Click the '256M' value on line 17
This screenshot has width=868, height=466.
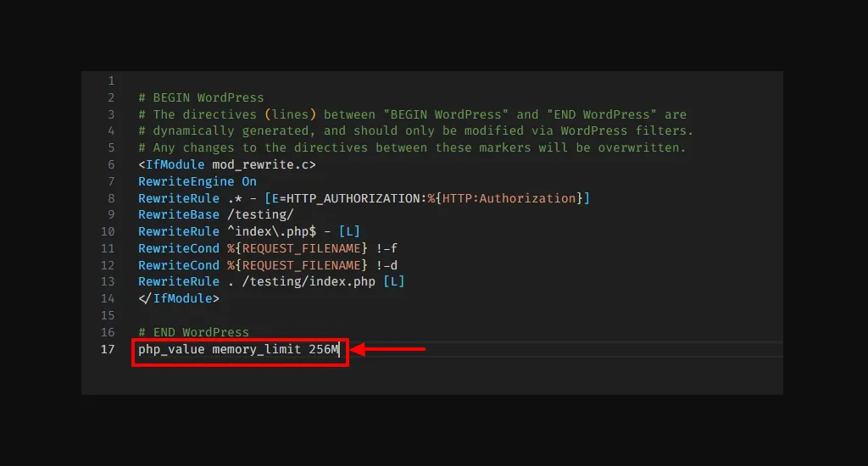pyautogui.click(x=323, y=349)
